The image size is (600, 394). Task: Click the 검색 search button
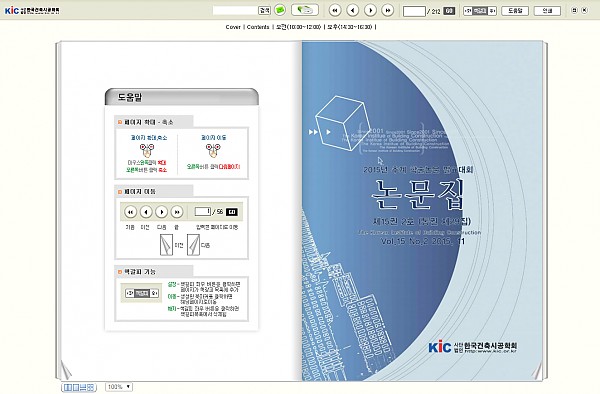pyautogui.click(x=264, y=11)
